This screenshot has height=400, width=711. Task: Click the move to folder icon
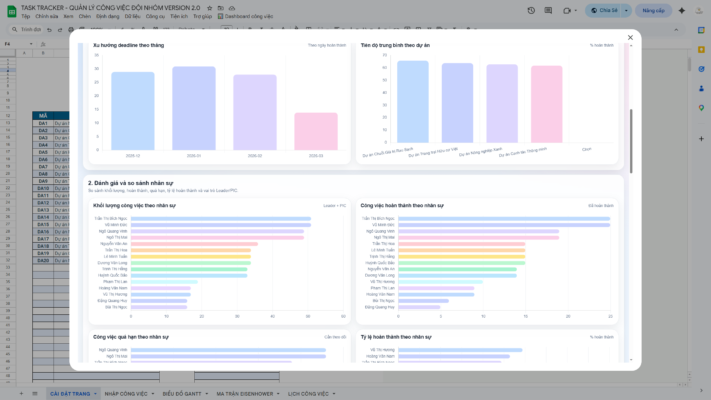click(x=220, y=8)
